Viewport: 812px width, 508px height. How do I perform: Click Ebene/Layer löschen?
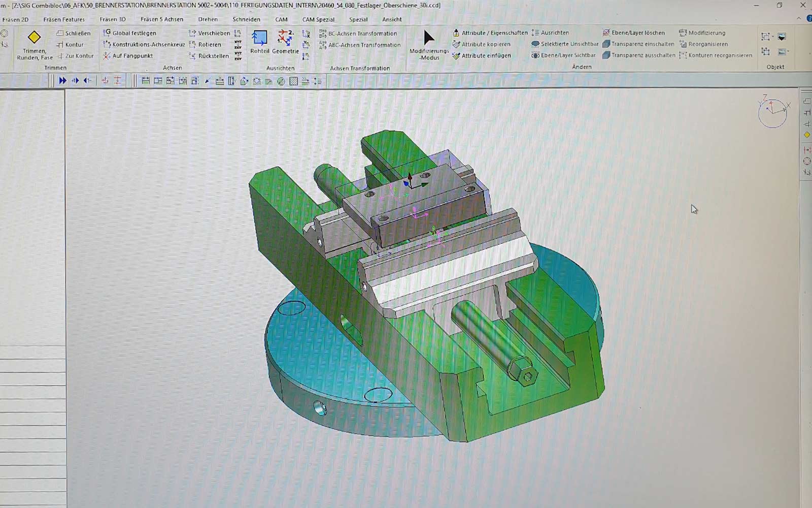click(633, 33)
